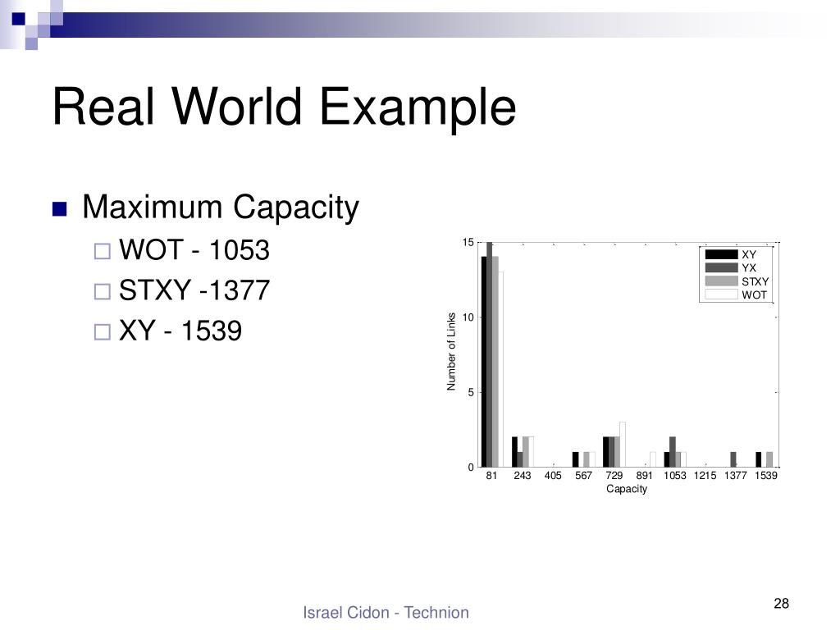Click the 'XY - 1539' bullet line
The height and width of the screenshot is (630, 840).
click(180, 331)
